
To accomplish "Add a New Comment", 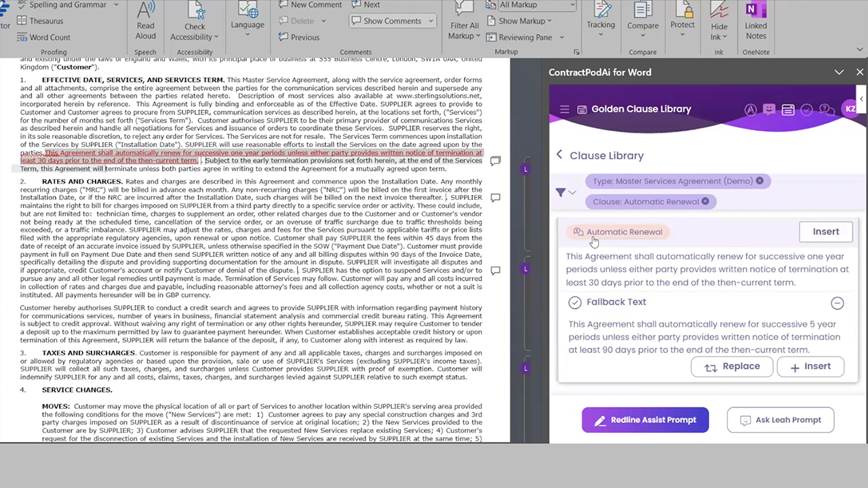I will (309, 5).
